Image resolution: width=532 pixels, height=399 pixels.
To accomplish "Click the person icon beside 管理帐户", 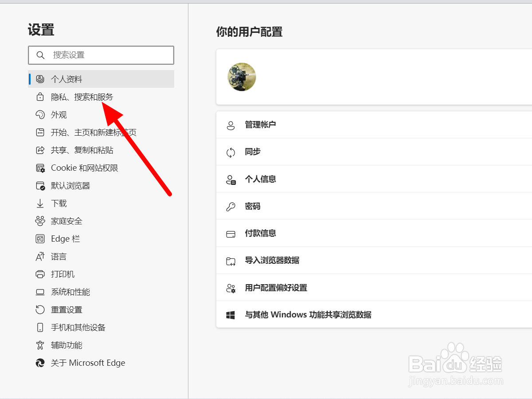I will [231, 125].
